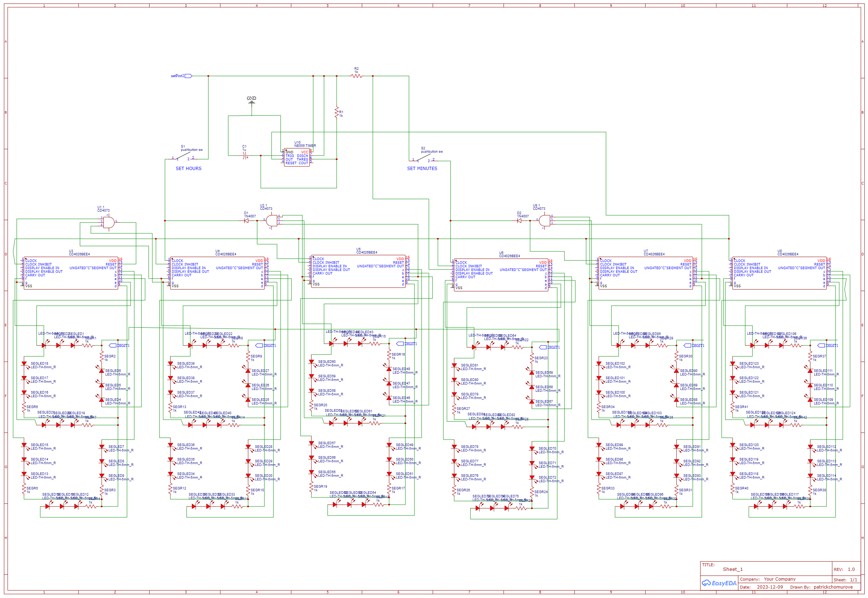The height and width of the screenshot is (598, 868).
Task: Select the U3 CD4026BEE4 counter chip
Action: [x=71, y=273]
